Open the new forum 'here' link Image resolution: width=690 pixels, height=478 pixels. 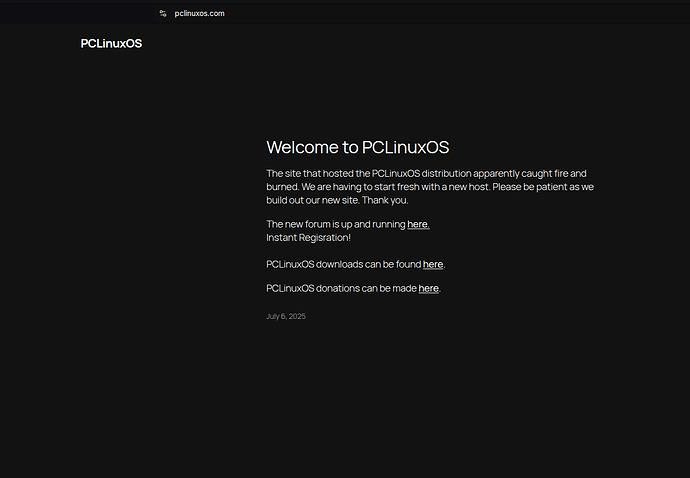click(x=418, y=224)
